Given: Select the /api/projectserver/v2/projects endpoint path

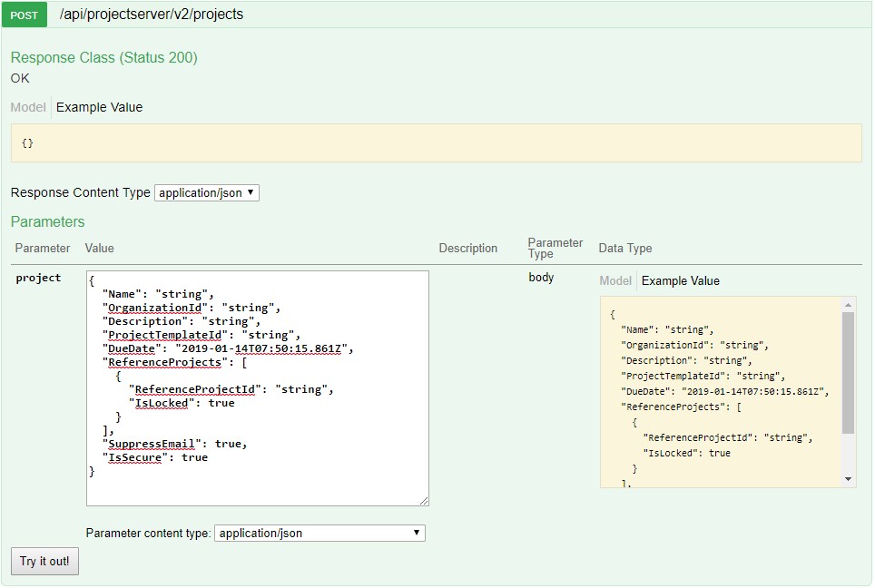Looking at the screenshot, I should tap(151, 15).
